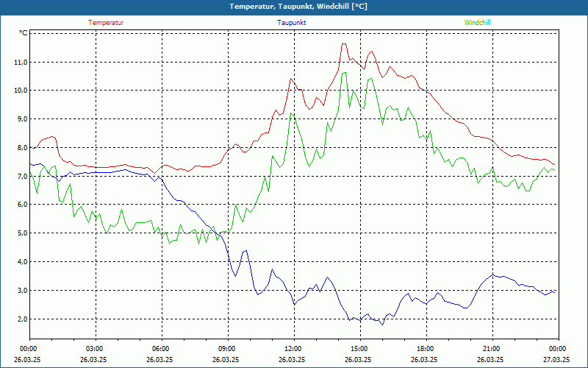This screenshot has height=368, width=588.
Task: Click the blue Taupunkt legend label
Action: click(291, 23)
